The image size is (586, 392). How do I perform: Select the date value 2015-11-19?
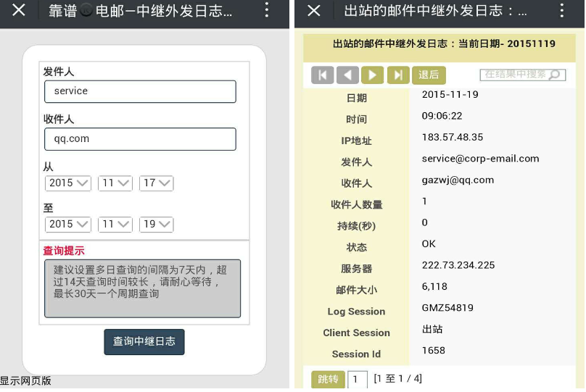[450, 94]
